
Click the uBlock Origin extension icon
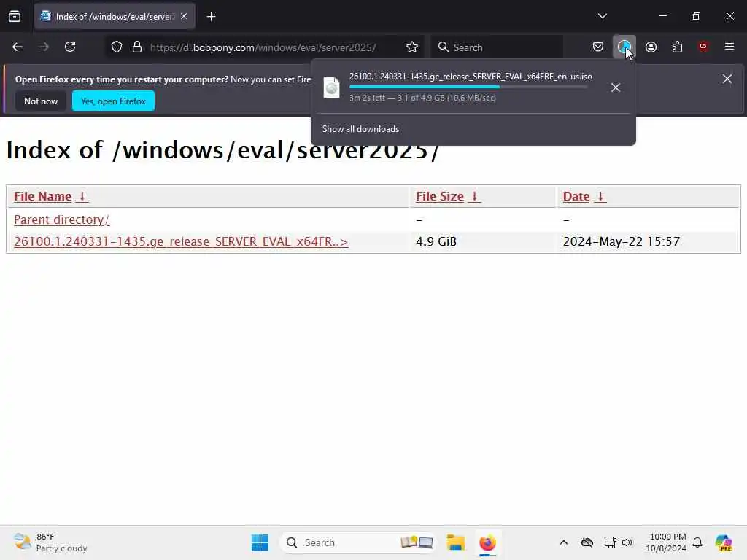tap(703, 46)
